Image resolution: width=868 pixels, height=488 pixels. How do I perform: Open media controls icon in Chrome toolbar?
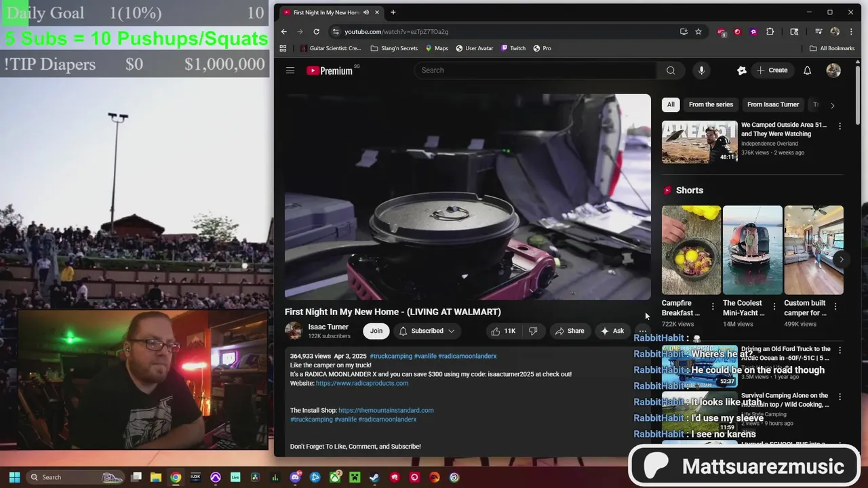coord(818,31)
